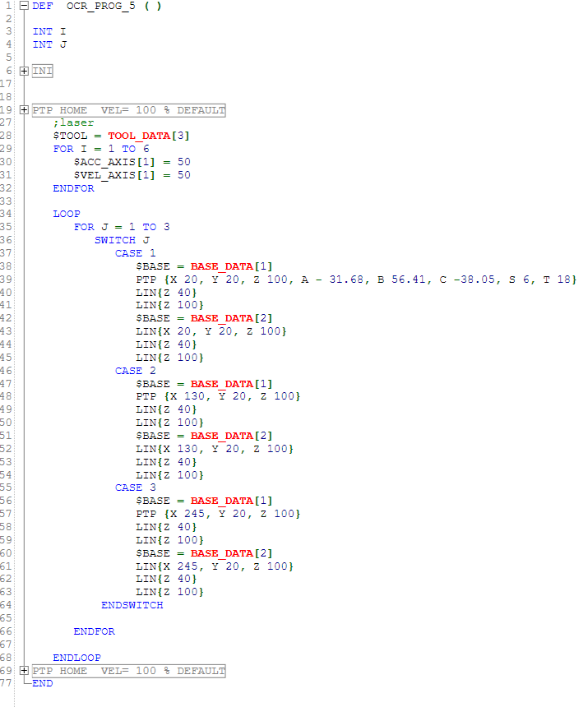Click the CASE 1 label

coord(135,253)
